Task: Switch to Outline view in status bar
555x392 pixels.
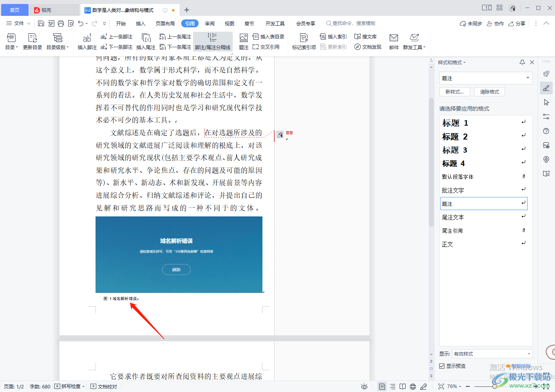Action: (392, 386)
